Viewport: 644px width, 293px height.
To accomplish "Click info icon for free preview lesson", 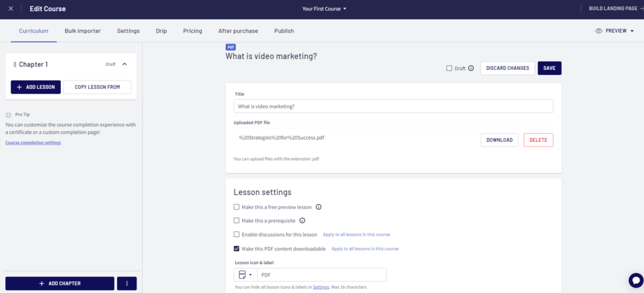I will coord(318,207).
